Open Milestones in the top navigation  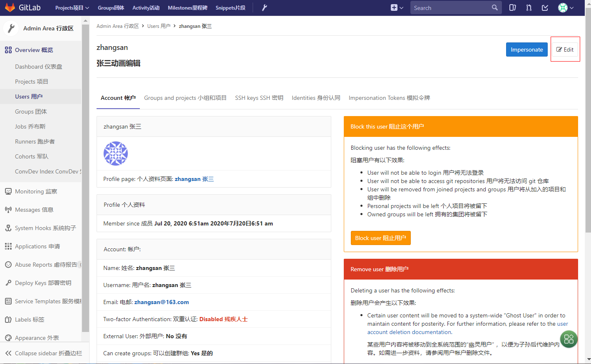188,7
